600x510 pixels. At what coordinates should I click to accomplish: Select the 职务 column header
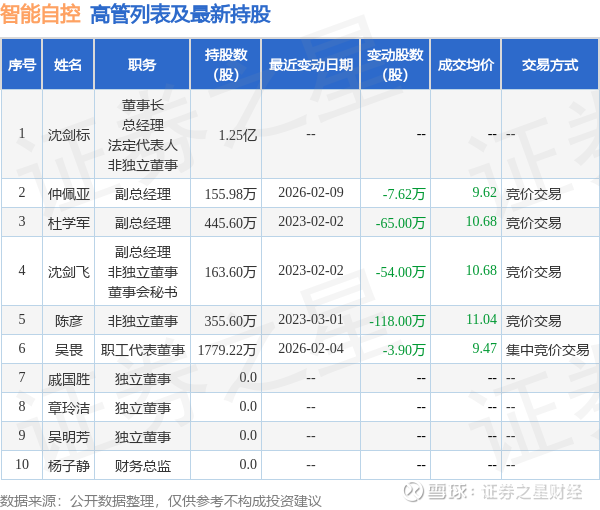pyautogui.click(x=142, y=65)
